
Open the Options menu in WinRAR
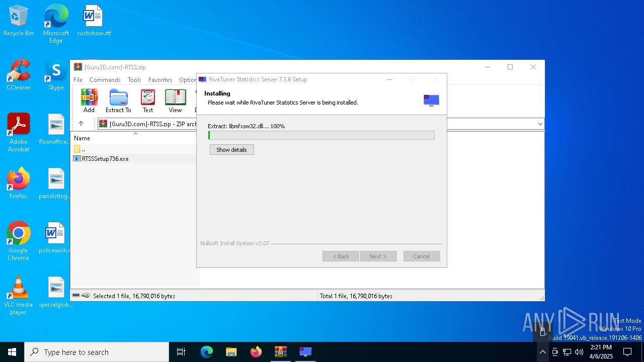point(187,80)
